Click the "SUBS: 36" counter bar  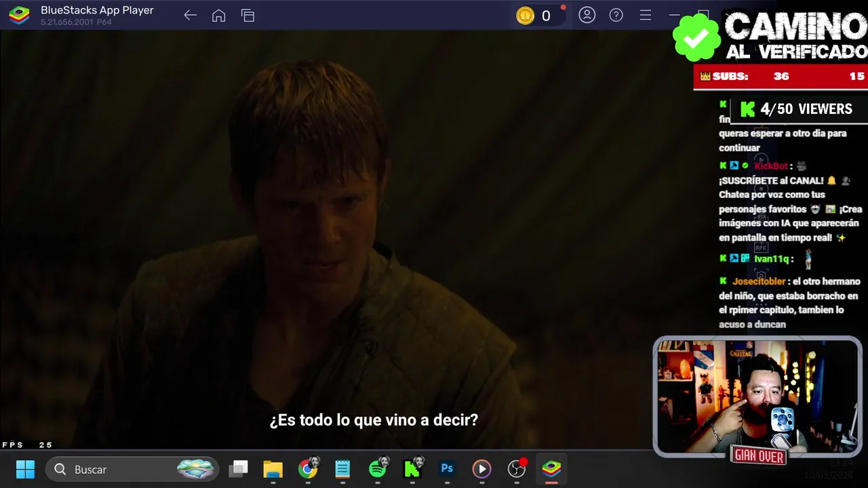780,77
